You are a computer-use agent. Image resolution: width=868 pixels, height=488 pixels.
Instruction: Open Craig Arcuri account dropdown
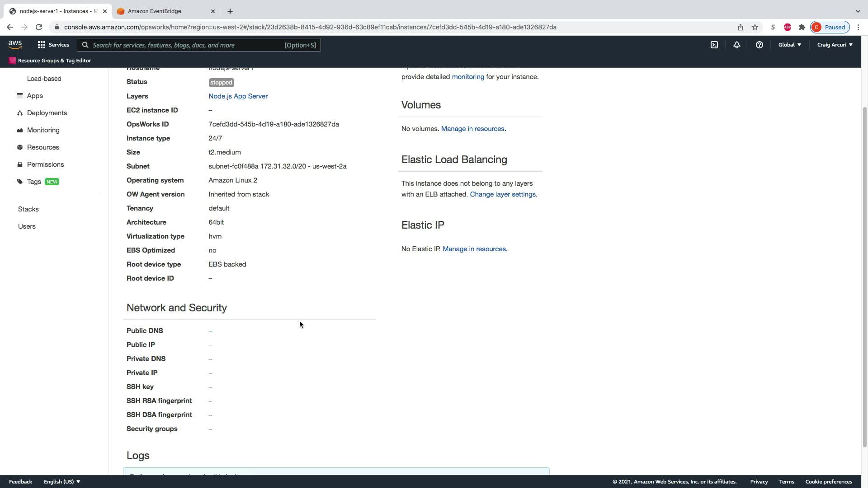(835, 45)
